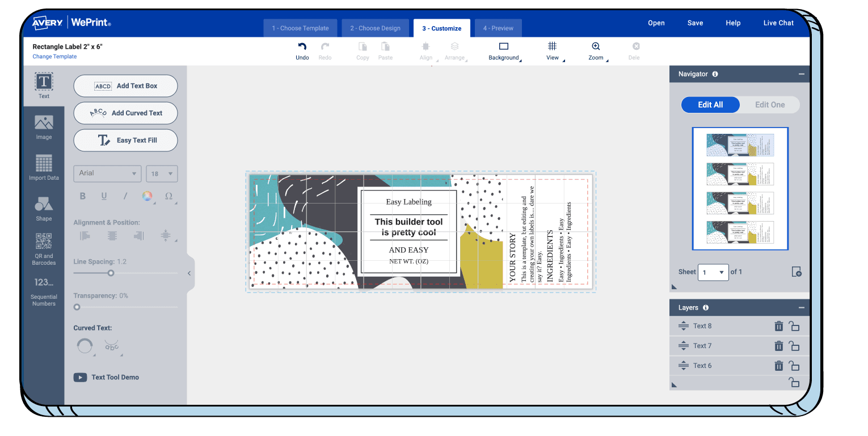Click the Add Curved Text button
868x436 pixels.
tap(125, 113)
